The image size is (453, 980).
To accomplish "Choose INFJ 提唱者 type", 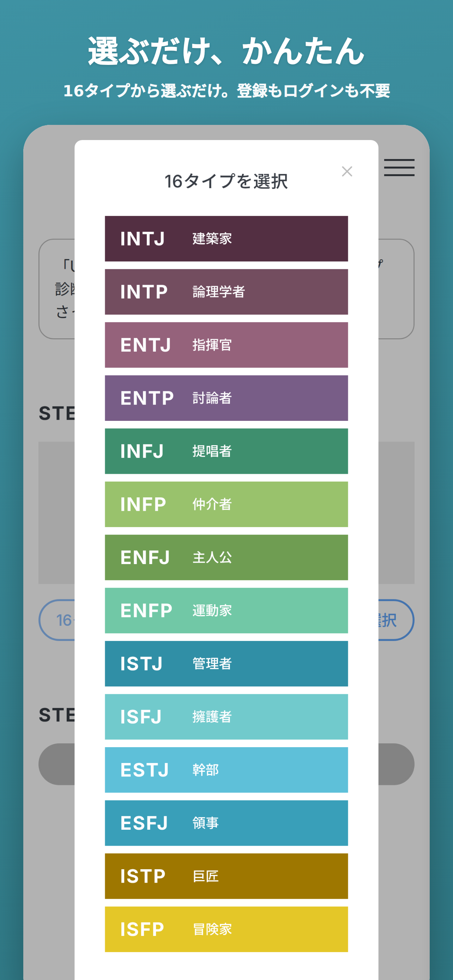I will (x=226, y=451).
